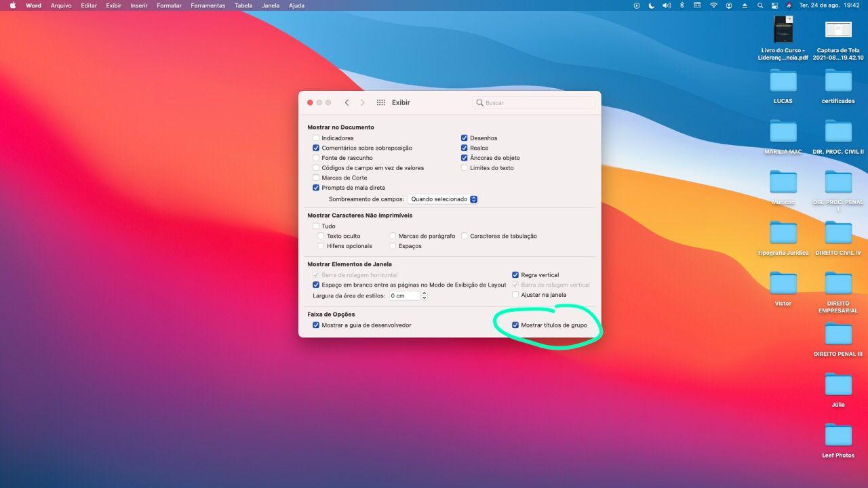Open the Arquivo menu
Viewport: 868px width, 488px height.
coord(61,5)
